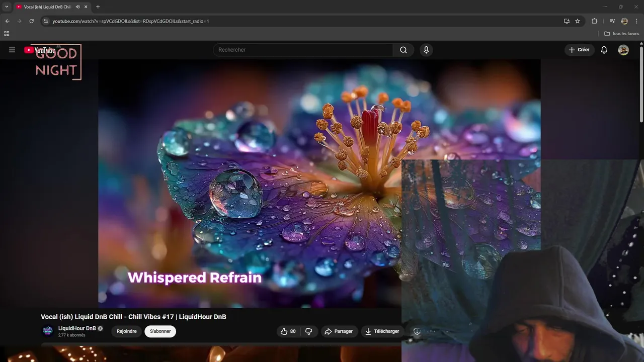Subscribe with the S'abonner button
The height and width of the screenshot is (362, 644).
160,331
